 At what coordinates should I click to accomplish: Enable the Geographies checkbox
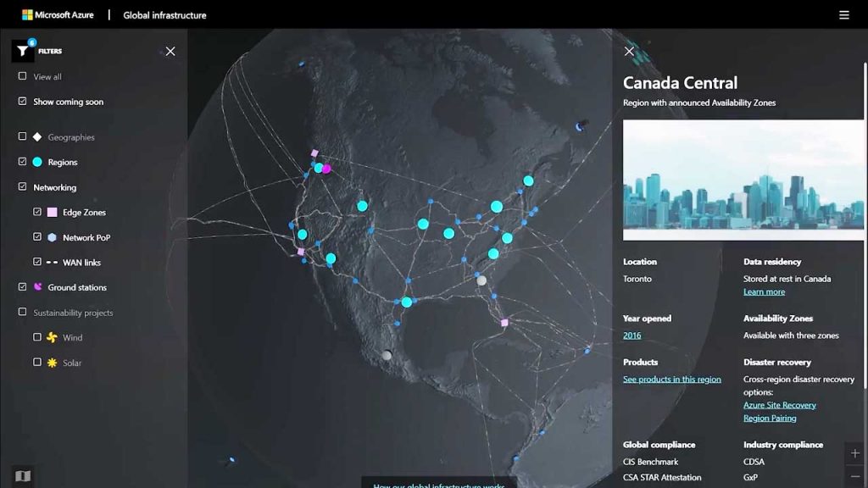coord(22,136)
